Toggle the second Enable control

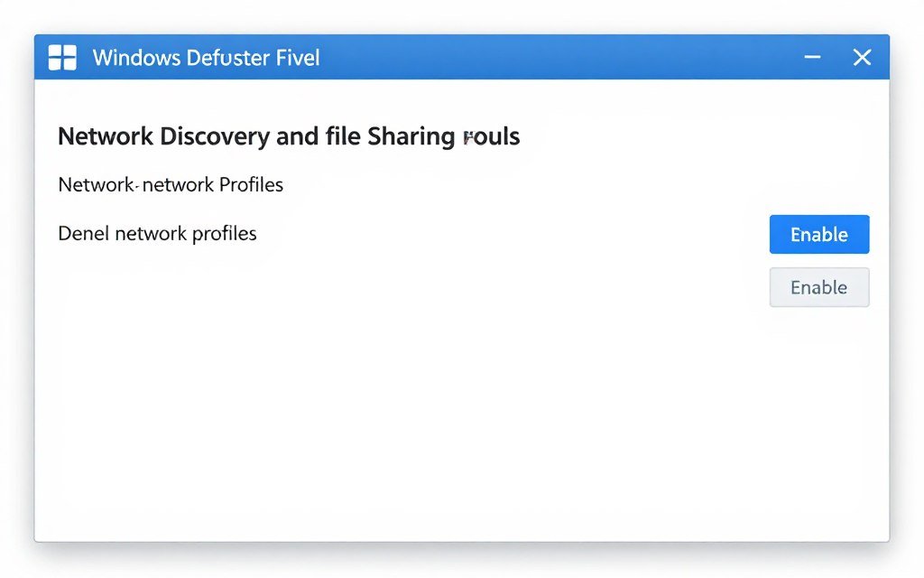click(818, 287)
